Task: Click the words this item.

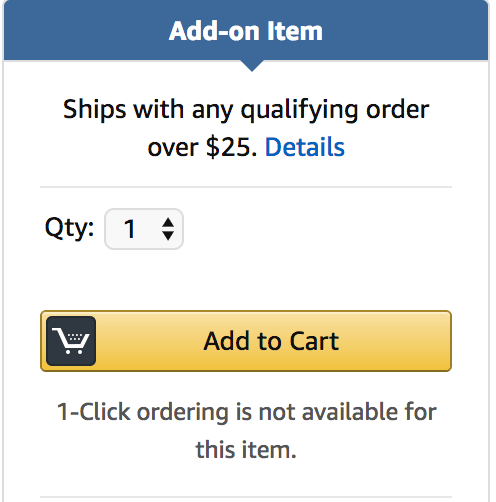Action: pos(246,450)
